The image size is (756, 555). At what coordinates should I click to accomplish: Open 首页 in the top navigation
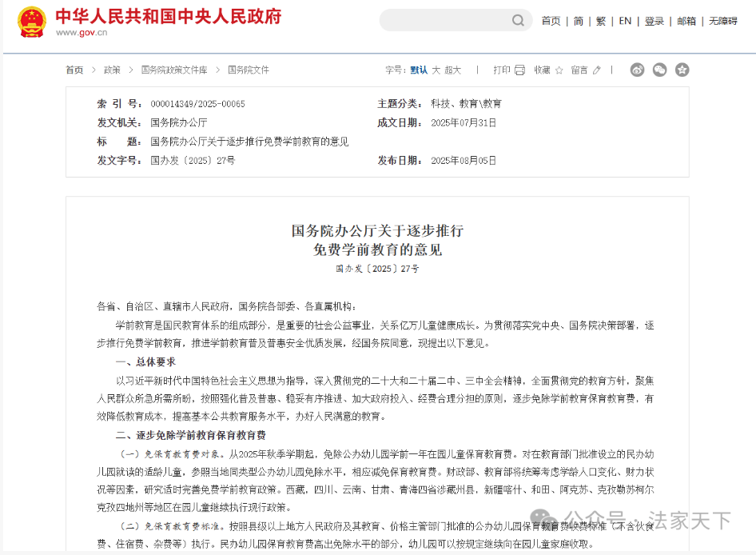(x=551, y=21)
